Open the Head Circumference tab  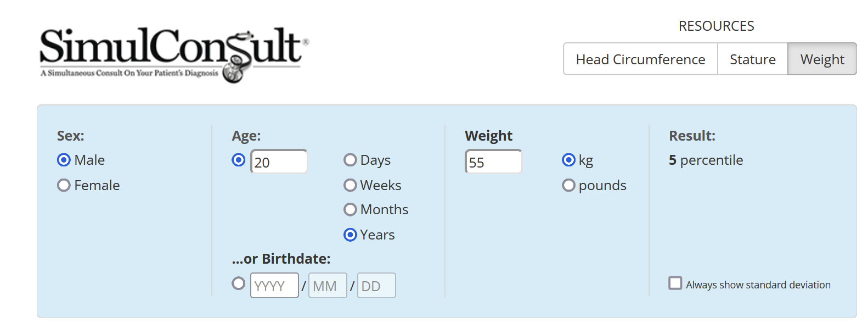[640, 59]
